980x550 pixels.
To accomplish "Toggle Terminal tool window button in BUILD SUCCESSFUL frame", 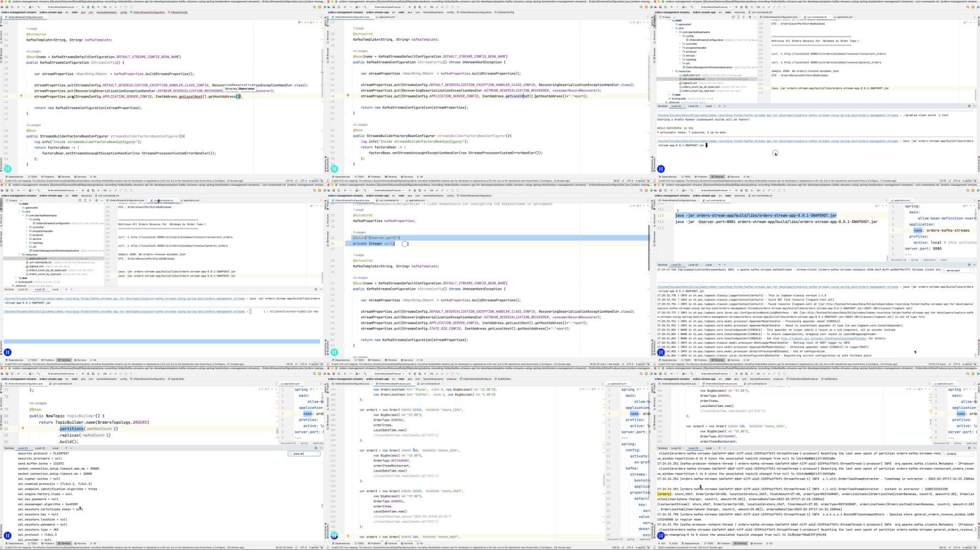I will [718, 177].
